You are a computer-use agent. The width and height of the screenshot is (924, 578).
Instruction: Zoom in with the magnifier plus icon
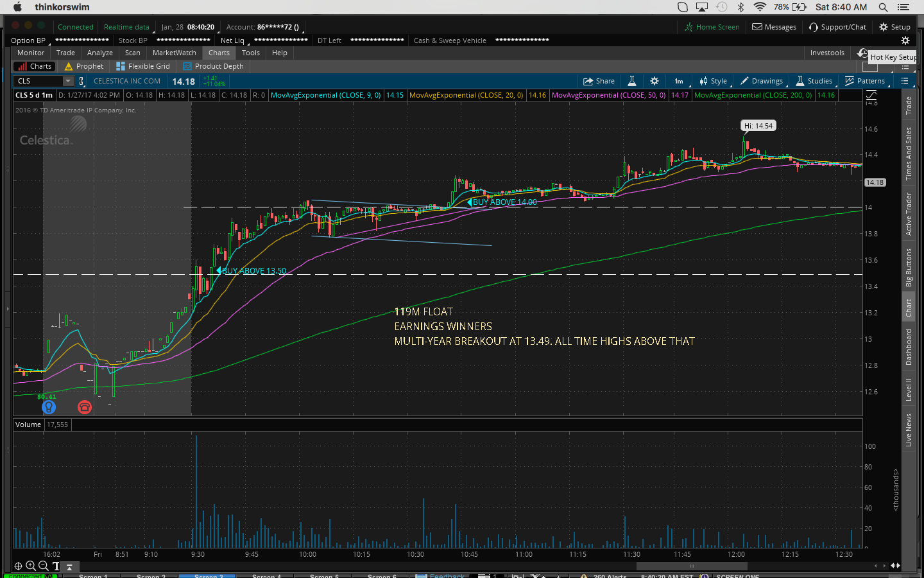click(31, 566)
